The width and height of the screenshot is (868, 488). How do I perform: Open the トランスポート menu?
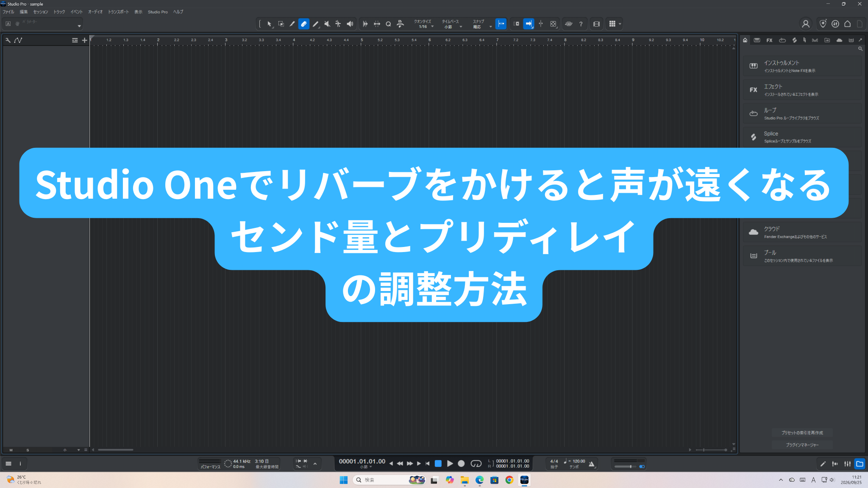coord(118,12)
